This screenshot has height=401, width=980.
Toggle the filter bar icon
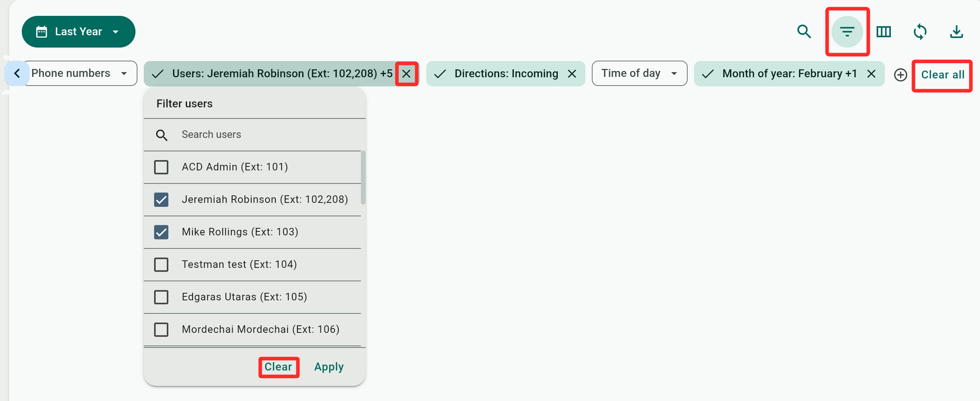point(847,32)
